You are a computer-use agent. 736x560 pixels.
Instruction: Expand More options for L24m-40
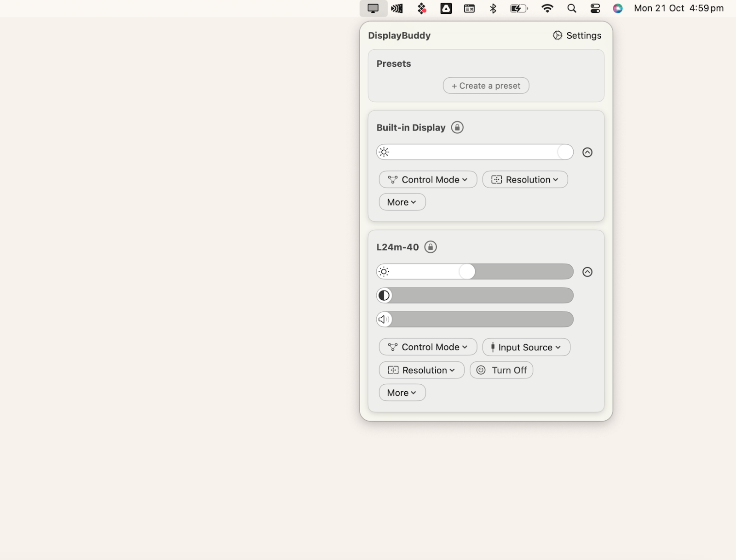(402, 393)
